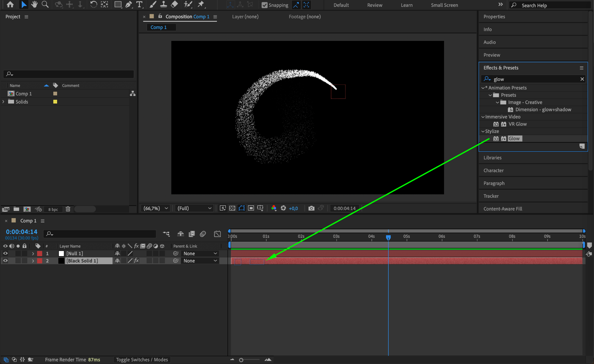The width and height of the screenshot is (594, 364).
Task: Toggle the Snapping checkbox
Action: point(264,5)
